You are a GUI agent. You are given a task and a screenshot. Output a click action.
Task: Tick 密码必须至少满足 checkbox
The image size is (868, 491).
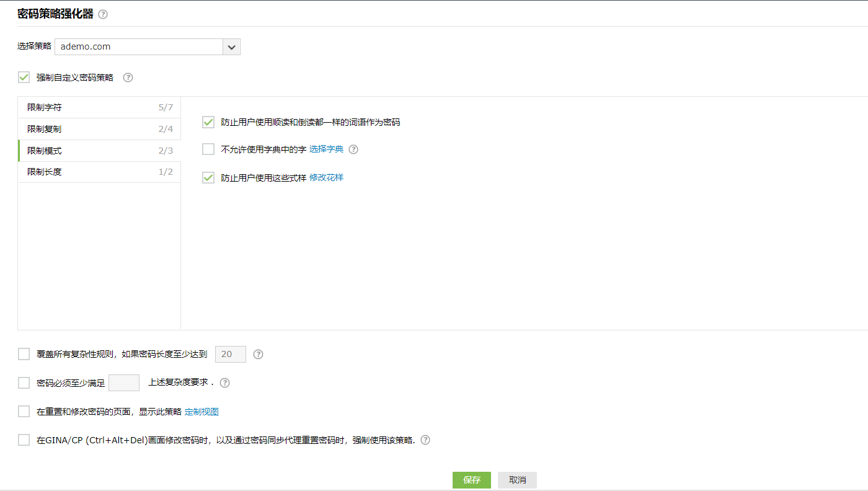(x=24, y=383)
